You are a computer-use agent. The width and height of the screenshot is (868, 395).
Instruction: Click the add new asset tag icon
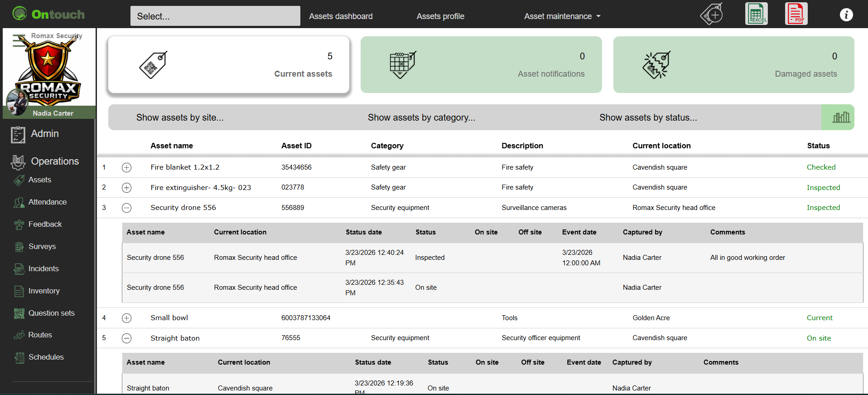[712, 14]
